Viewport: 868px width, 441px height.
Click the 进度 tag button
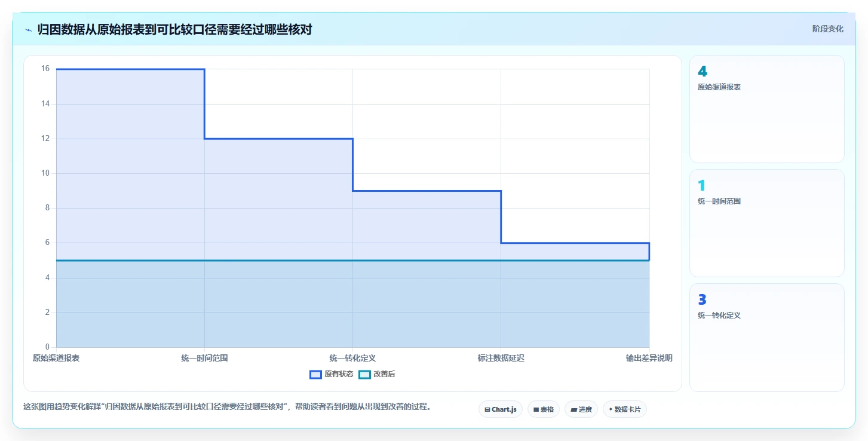click(581, 409)
